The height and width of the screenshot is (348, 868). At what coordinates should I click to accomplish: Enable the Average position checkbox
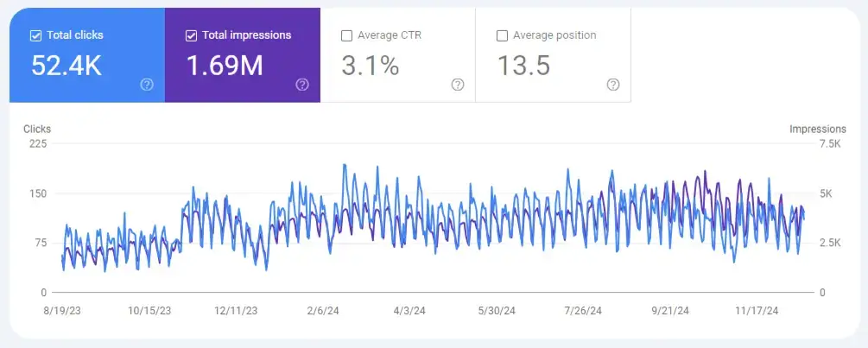pos(502,36)
